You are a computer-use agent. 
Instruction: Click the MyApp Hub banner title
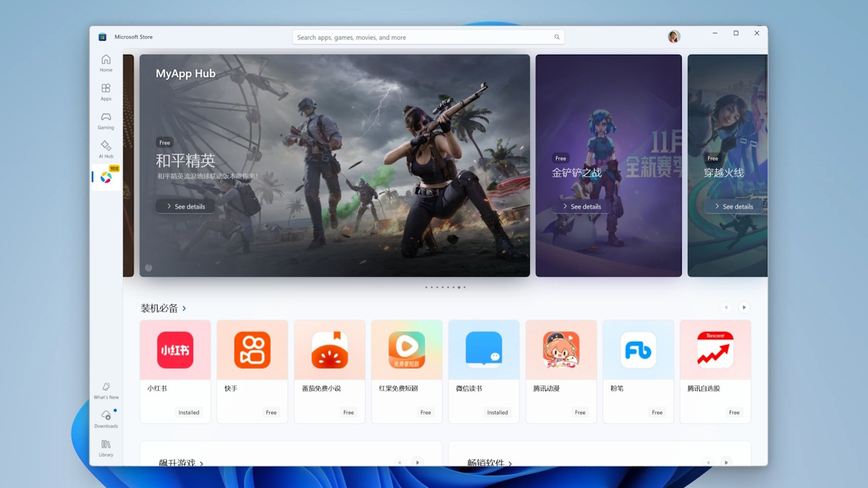[186, 73]
